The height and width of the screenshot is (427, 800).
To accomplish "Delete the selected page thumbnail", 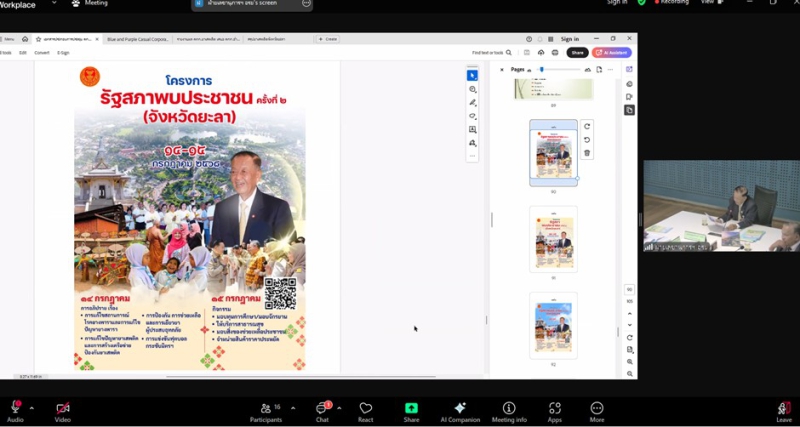I will coord(587,153).
